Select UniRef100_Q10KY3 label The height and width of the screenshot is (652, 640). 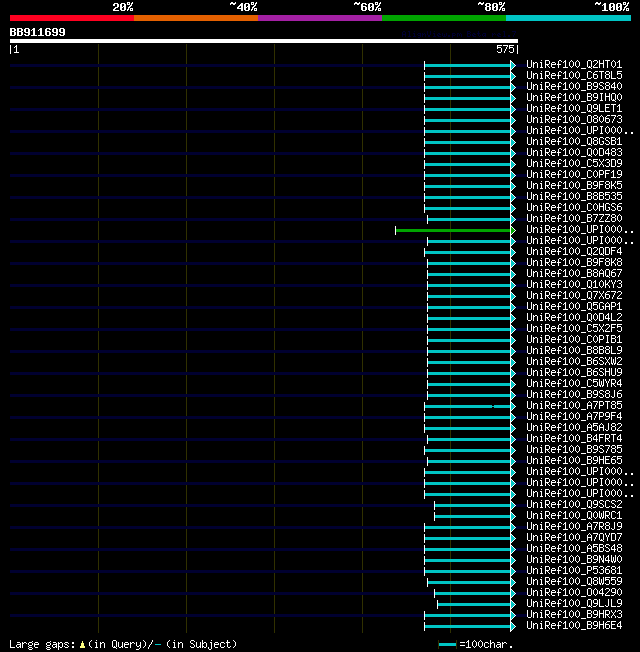click(x=574, y=284)
